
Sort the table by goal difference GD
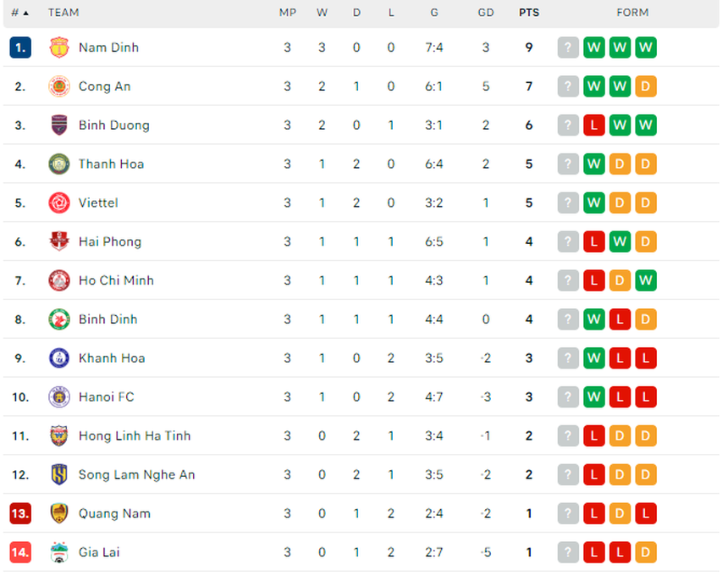(x=486, y=12)
